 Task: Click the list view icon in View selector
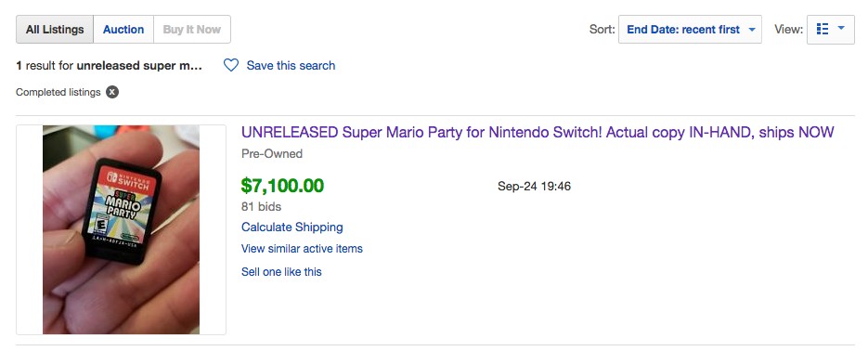pos(823,29)
